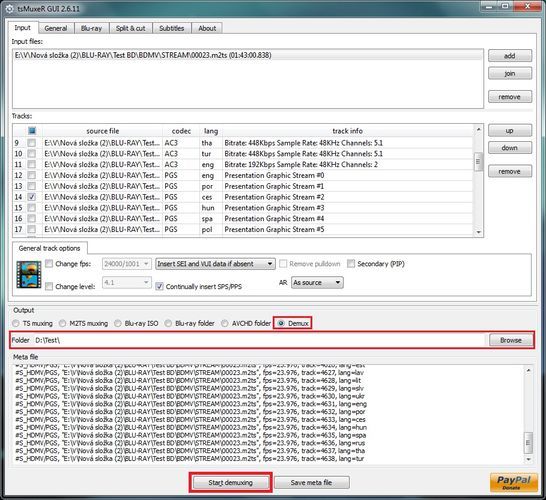Select row Bitrate: 192Kbps Channels: 2

click(x=243, y=164)
